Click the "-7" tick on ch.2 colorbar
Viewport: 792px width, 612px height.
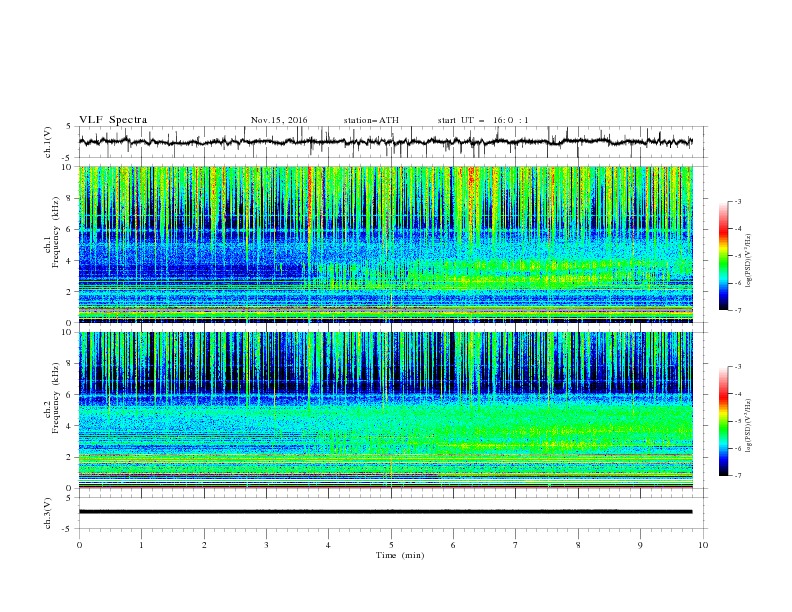(x=738, y=476)
